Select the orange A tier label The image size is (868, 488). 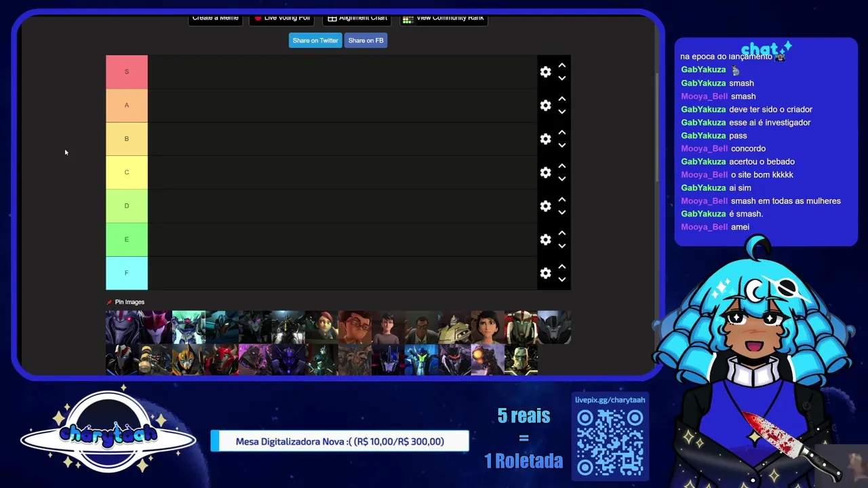pyautogui.click(x=127, y=105)
